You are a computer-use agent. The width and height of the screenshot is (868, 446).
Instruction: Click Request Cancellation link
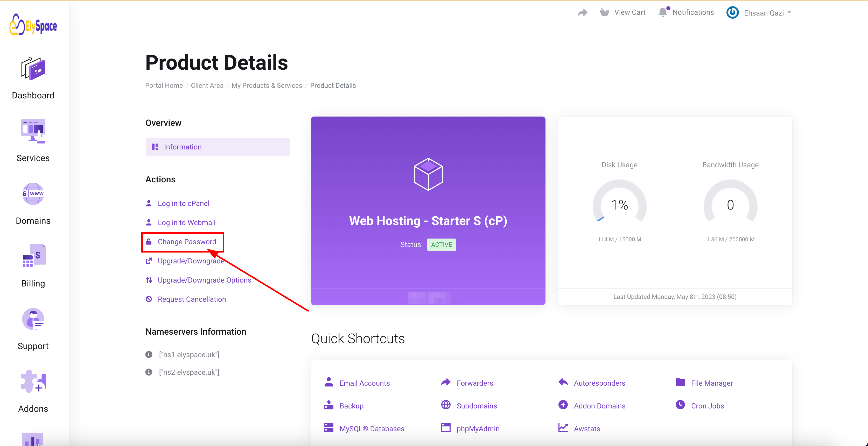(192, 299)
